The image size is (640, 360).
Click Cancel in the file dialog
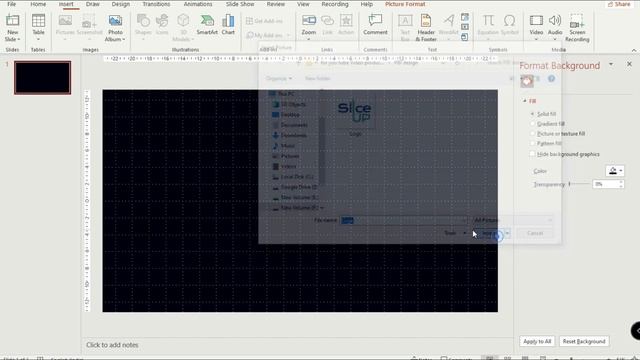(535, 233)
